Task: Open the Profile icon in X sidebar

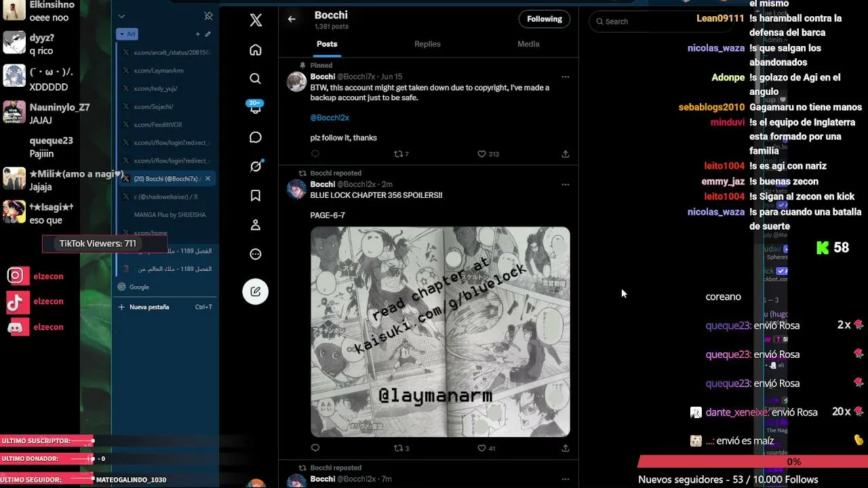Action: click(256, 225)
